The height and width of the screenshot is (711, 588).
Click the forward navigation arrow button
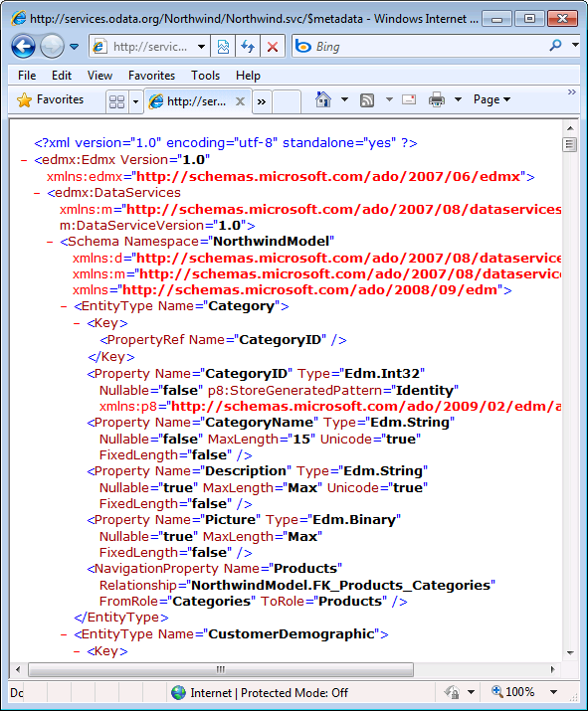point(52,47)
